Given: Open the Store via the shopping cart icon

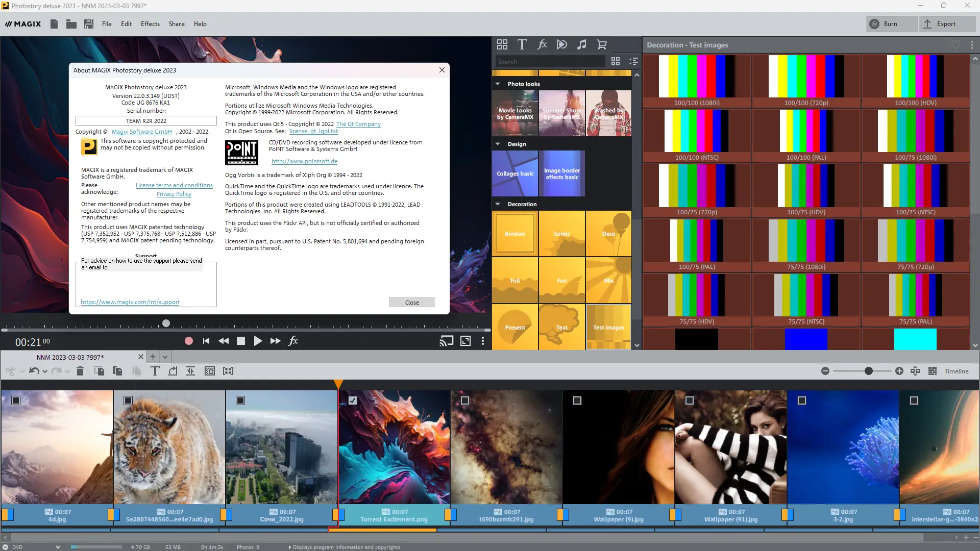Looking at the screenshot, I should tap(602, 44).
